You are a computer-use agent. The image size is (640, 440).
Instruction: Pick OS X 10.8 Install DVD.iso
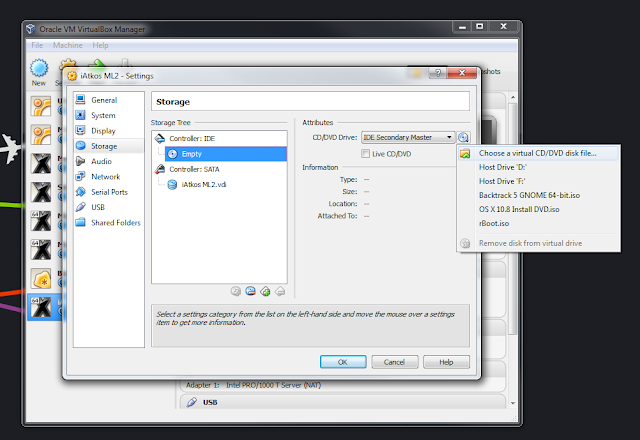click(x=538, y=209)
